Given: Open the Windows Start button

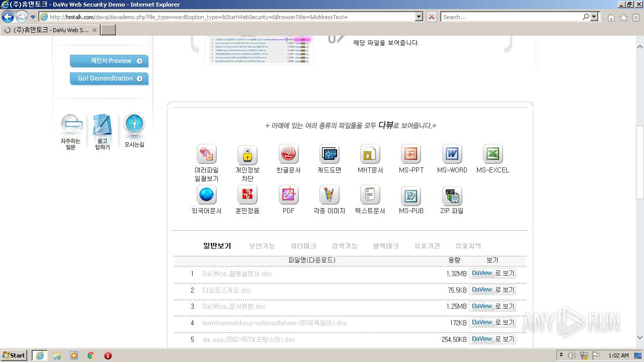Looking at the screenshot, I should click(14, 355).
